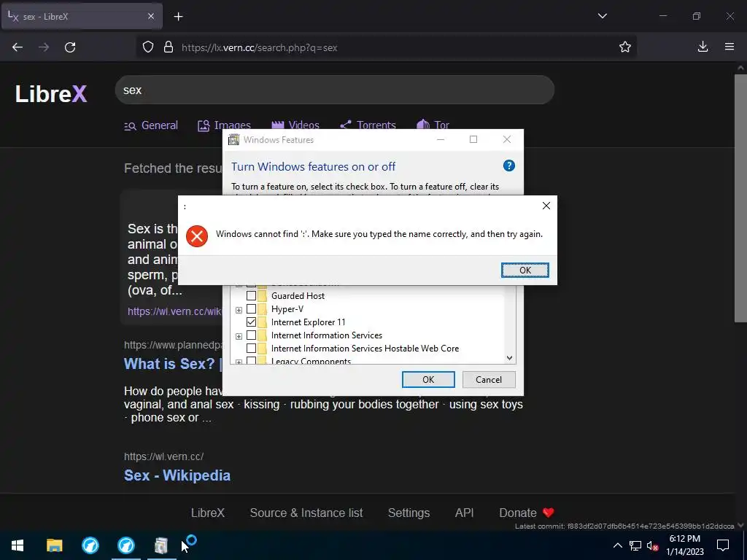Click Windows Features title bar icon
This screenshot has height=560, width=747.
pos(233,139)
